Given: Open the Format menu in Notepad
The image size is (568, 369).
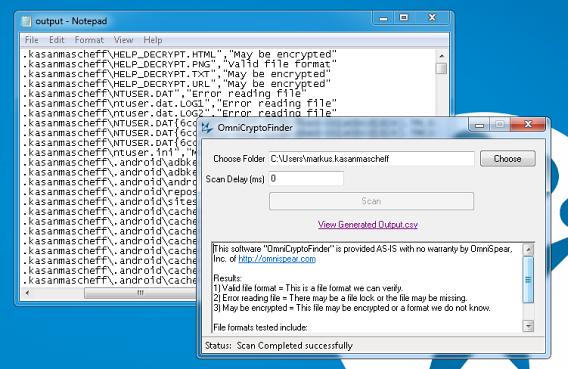Looking at the screenshot, I should coord(89,40).
